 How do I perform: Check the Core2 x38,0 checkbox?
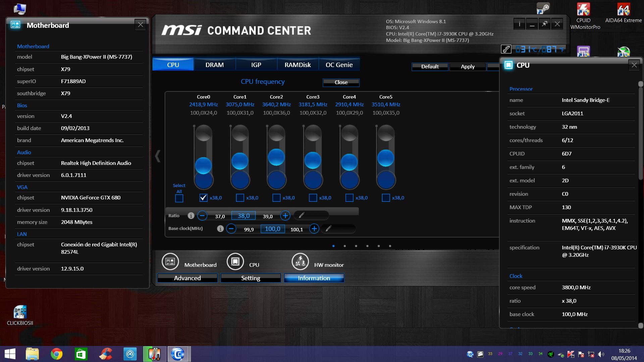(x=276, y=198)
